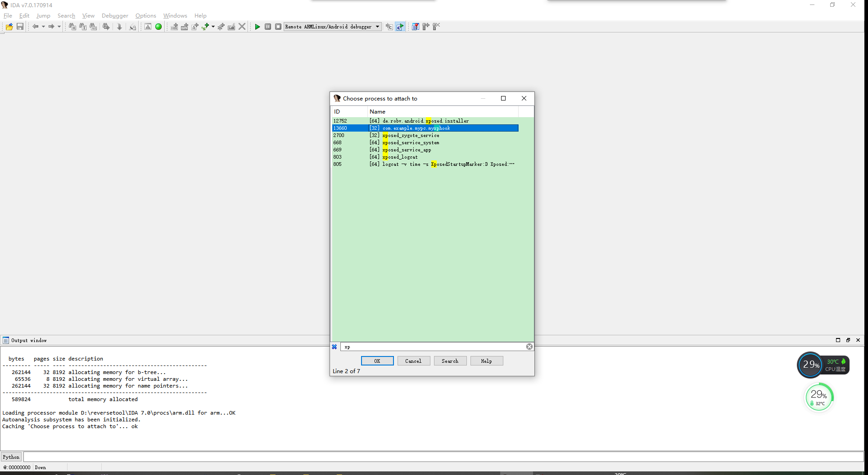Click the asterisk array icon
Image resolution: width=868 pixels, height=475 pixels.
click(221, 27)
